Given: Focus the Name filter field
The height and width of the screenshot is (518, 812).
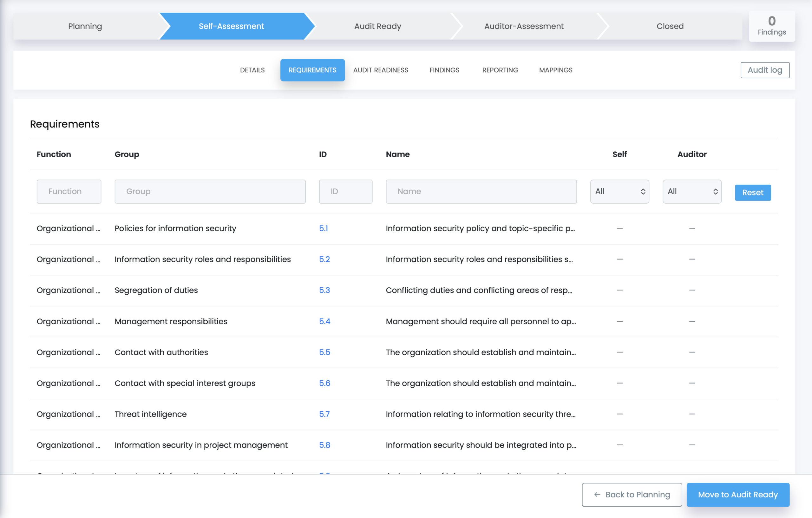Looking at the screenshot, I should click(x=481, y=191).
